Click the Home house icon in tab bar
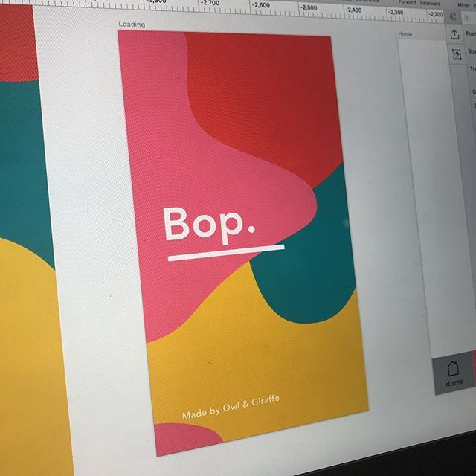Viewport: 476px width, 476px height. (453, 369)
